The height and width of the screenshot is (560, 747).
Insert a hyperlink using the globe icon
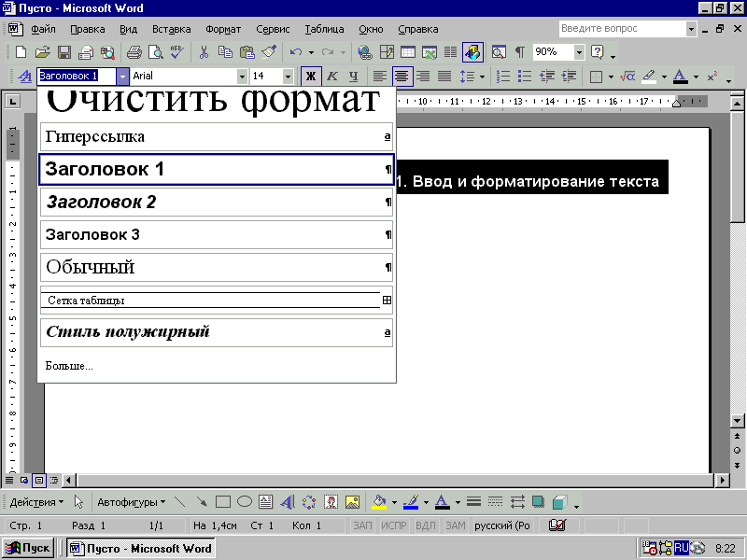tap(365, 52)
